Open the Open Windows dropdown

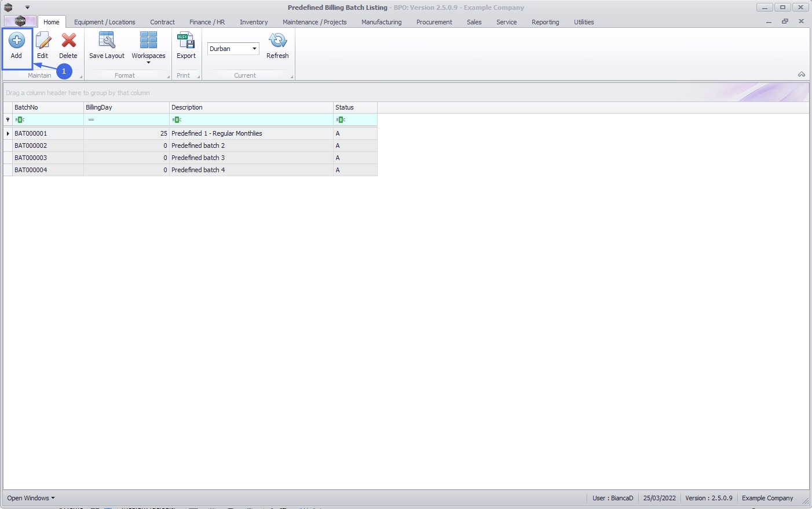(x=31, y=498)
